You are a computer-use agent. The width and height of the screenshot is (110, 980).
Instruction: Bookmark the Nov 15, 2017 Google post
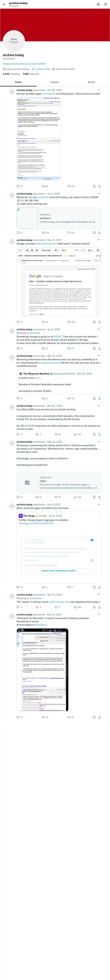point(94,322)
